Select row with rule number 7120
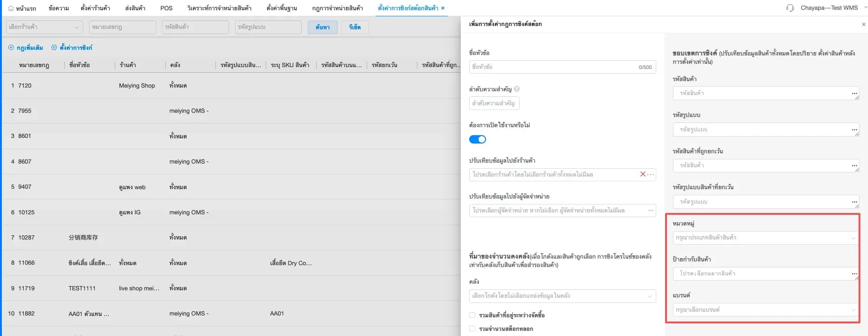The height and width of the screenshot is (336, 868). [x=231, y=86]
